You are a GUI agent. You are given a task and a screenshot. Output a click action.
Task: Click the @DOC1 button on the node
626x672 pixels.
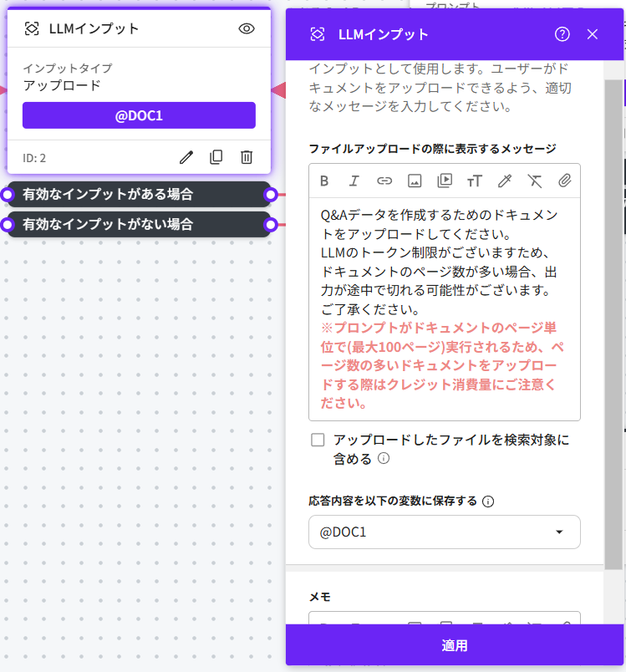139,115
